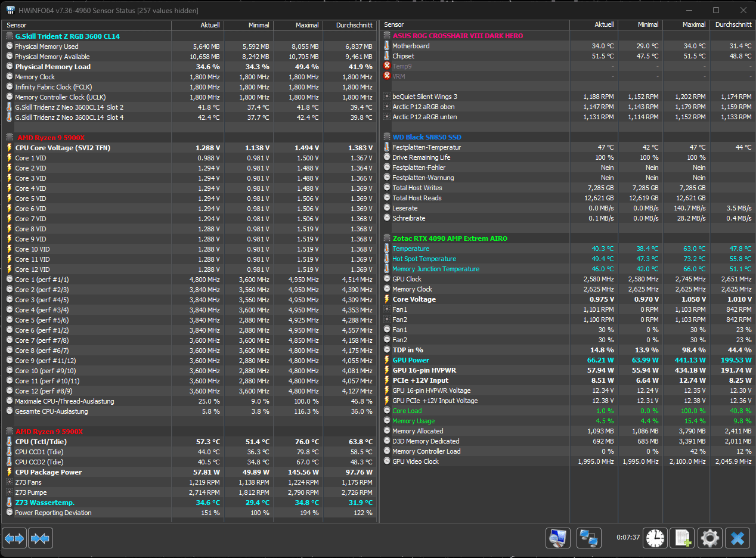Select the Core 12 VID row
The image size is (756, 558).
[190, 269]
